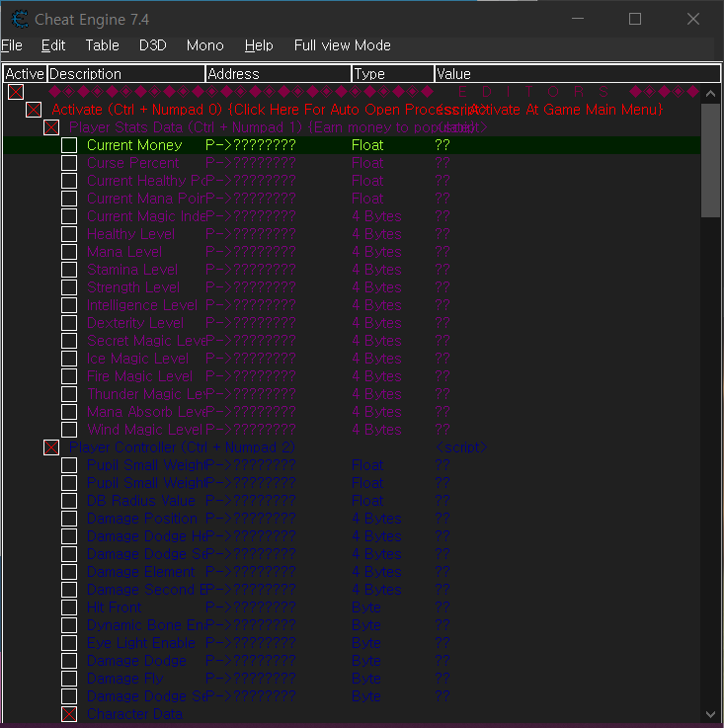Click the Address column header

tap(279, 74)
